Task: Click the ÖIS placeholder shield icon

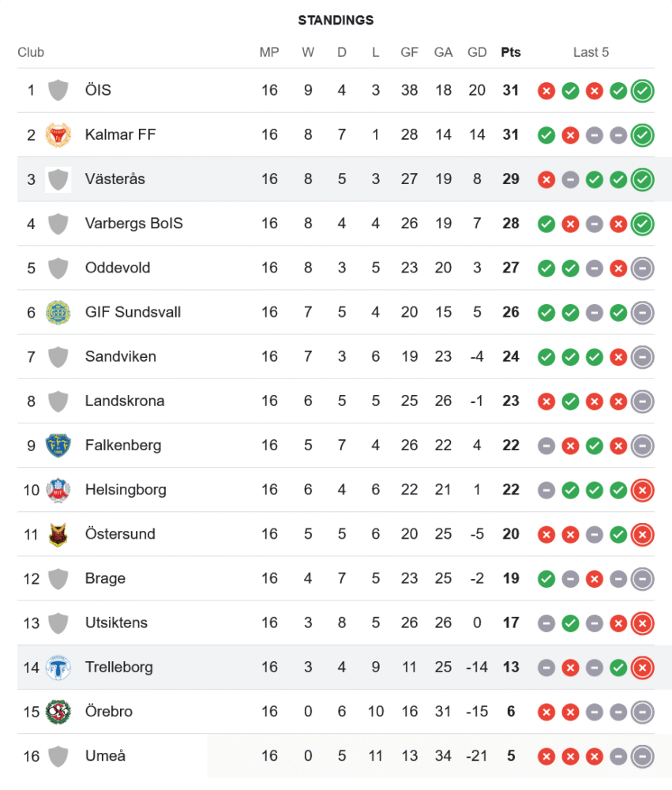Action: pos(58,90)
